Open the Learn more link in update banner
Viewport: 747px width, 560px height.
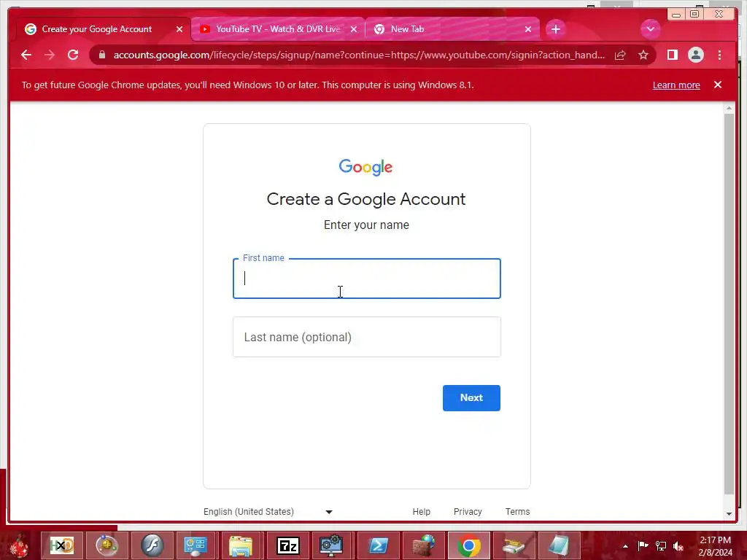pyautogui.click(x=676, y=85)
